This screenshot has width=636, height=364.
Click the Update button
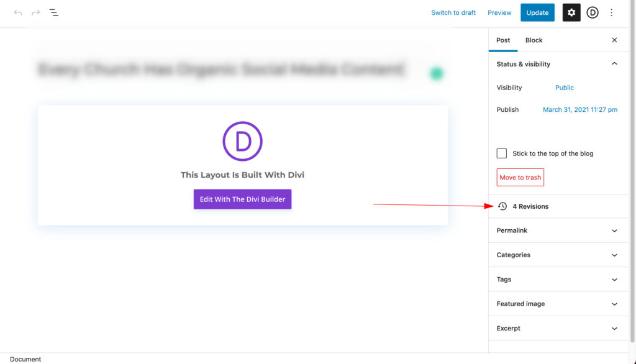(x=537, y=12)
